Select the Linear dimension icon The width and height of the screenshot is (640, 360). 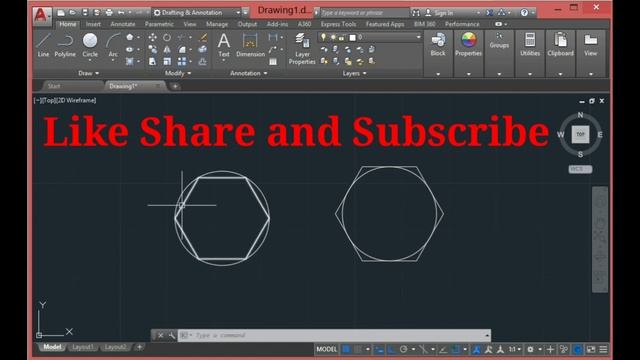coord(273,37)
